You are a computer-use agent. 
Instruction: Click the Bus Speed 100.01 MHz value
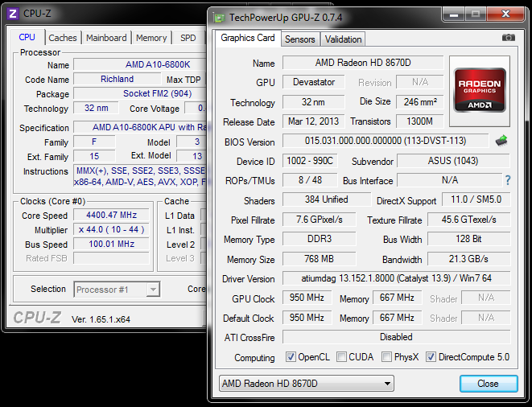(x=111, y=244)
